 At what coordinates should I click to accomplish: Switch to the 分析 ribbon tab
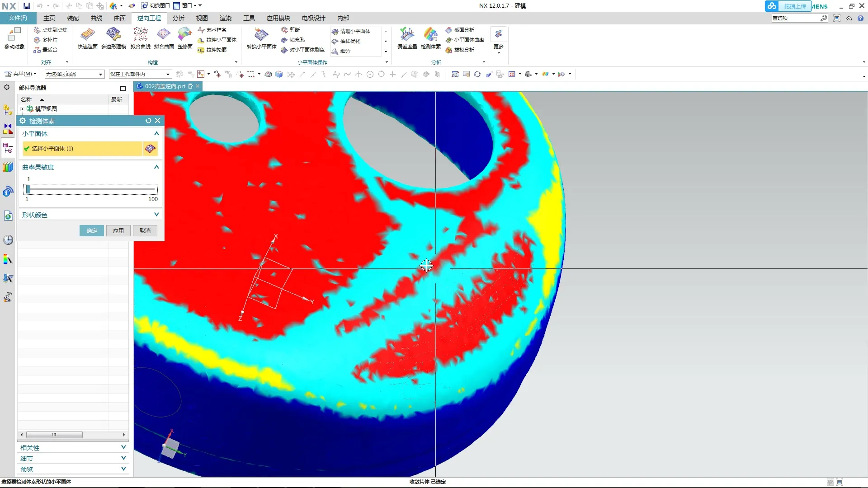tap(178, 18)
